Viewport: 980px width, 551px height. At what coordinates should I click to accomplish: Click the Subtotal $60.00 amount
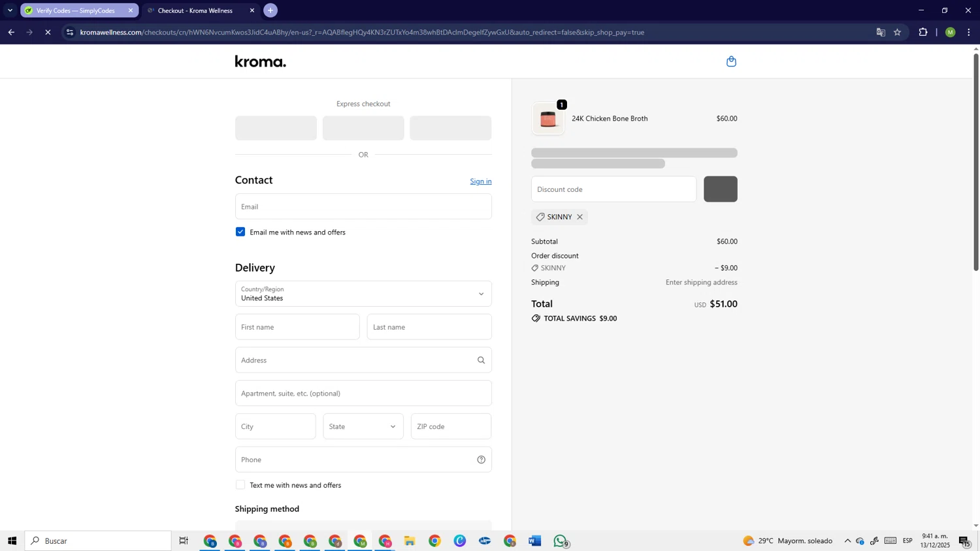(727, 242)
